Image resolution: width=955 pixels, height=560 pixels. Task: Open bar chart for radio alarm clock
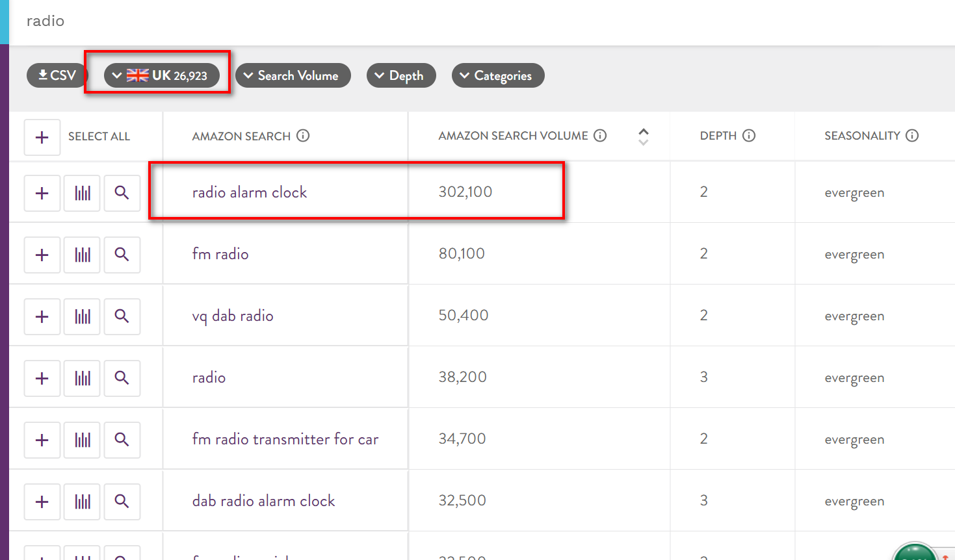82,193
